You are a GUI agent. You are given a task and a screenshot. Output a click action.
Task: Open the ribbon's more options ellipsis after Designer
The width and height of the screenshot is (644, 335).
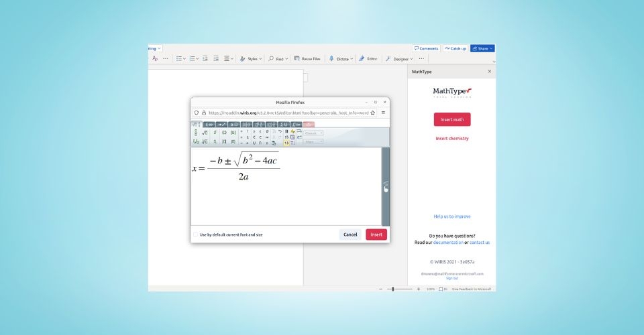[421, 59]
